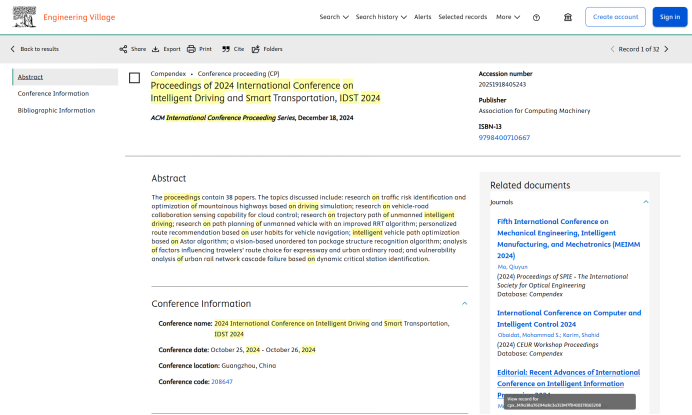Collapse the Journals related documents list
Screen dimensions: 692x415
tap(646, 201)
